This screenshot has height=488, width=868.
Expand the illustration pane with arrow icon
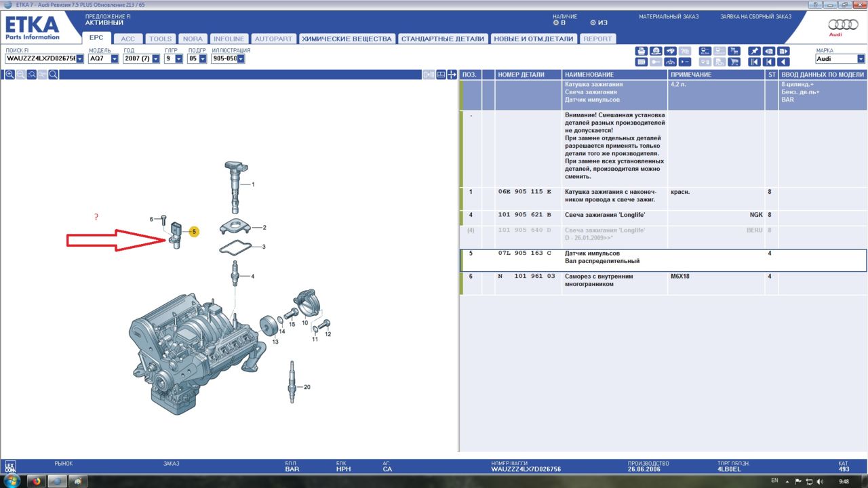(452, 75)
